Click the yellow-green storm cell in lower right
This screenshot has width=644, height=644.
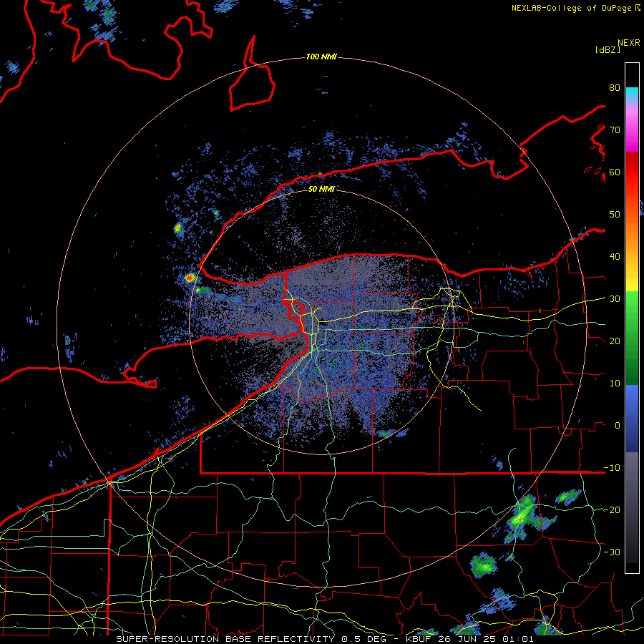(522, 517)
